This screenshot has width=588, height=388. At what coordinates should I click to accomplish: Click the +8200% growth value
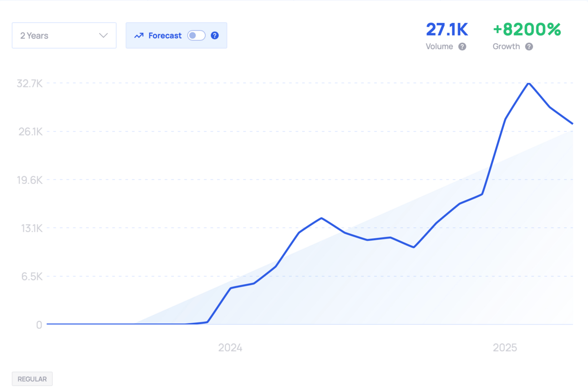click(527, 30)
